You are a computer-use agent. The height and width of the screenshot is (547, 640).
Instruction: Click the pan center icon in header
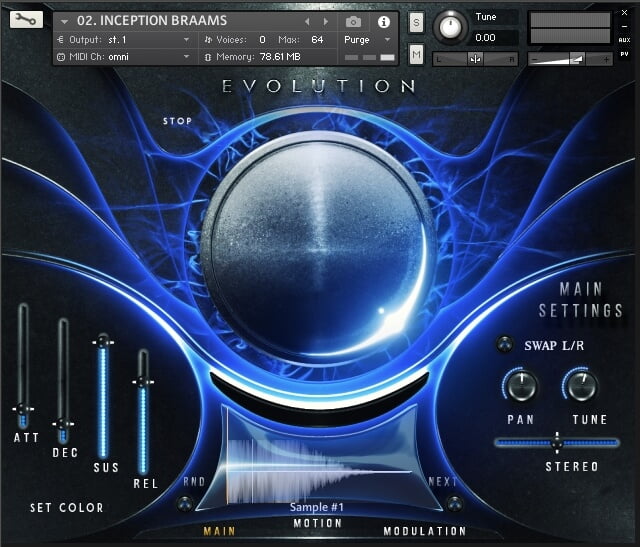(x=475, y=60)
